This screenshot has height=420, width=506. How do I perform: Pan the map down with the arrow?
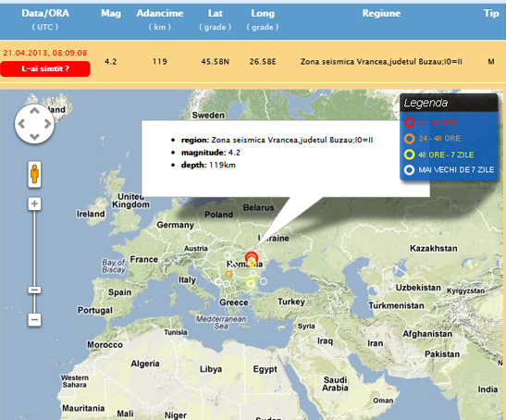point(34,137)
